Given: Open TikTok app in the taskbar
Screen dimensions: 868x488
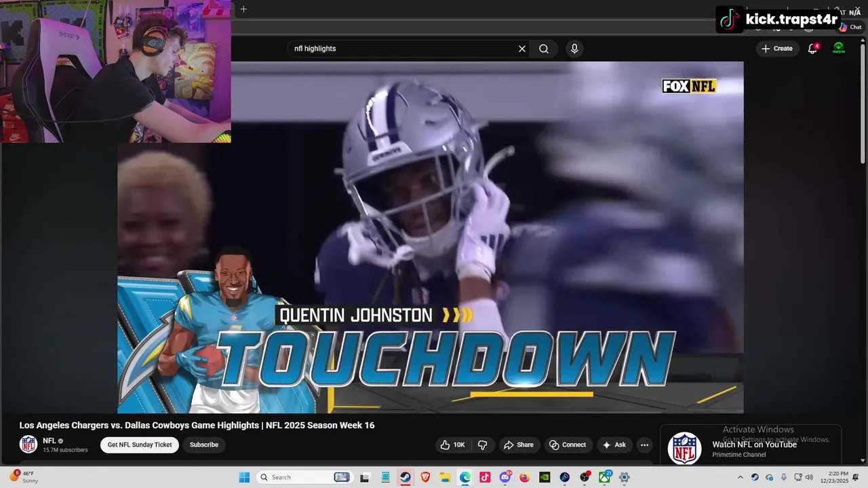Looking at the screenshot, I should [485, 477].
